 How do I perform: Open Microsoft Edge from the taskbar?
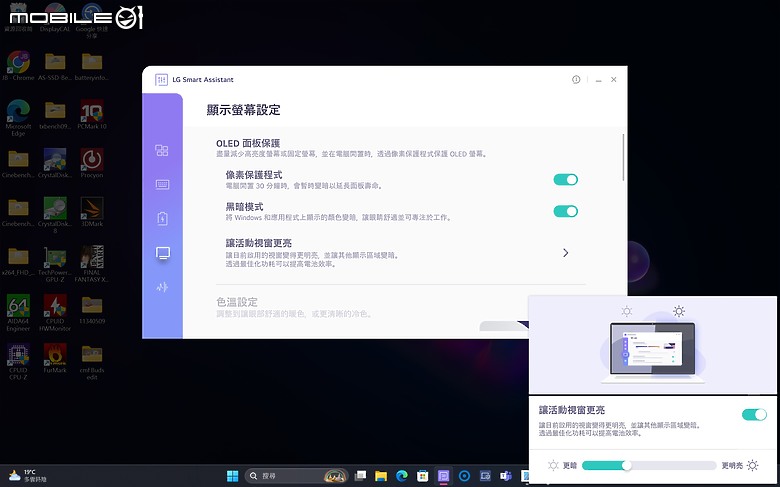pos(402,476)
